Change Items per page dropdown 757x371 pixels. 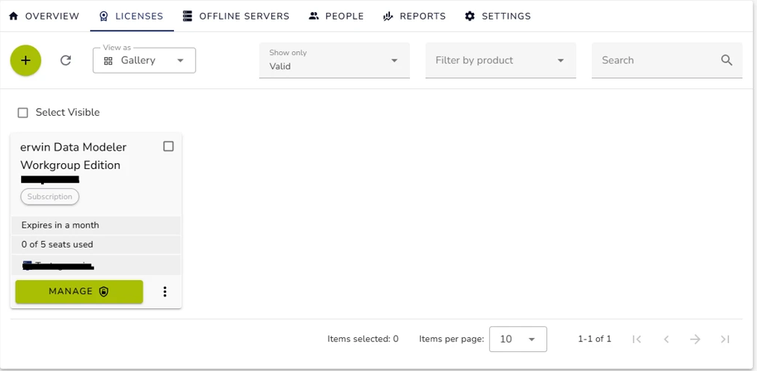pos(518,339)
